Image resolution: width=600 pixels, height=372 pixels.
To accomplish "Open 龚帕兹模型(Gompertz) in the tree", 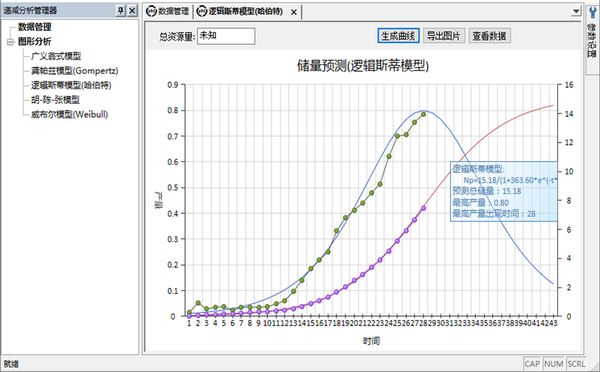I will click(75, 71).
